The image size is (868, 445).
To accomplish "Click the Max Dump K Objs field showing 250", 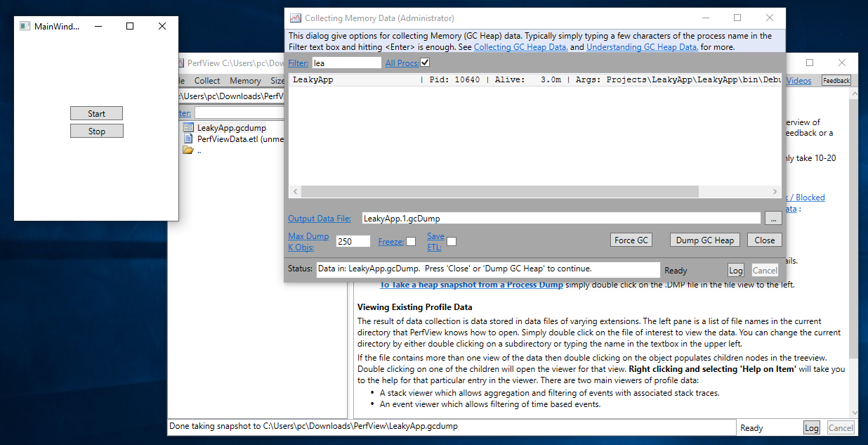I will (x=353, y=241).
